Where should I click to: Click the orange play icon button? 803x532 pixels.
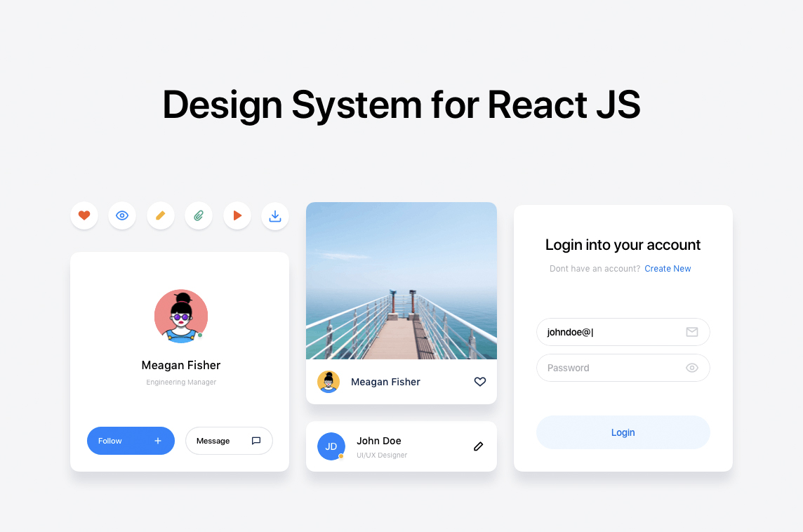237,215
